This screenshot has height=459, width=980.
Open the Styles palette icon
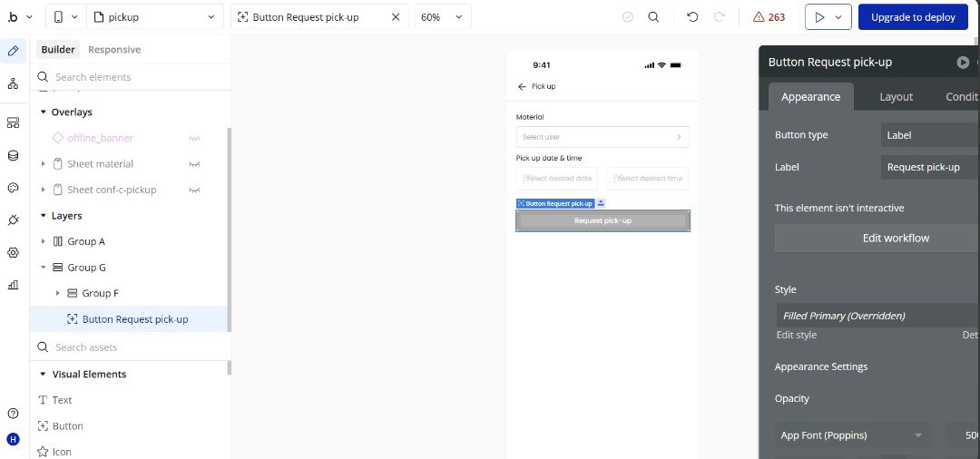pyautogui.click(x=13, y=188)
